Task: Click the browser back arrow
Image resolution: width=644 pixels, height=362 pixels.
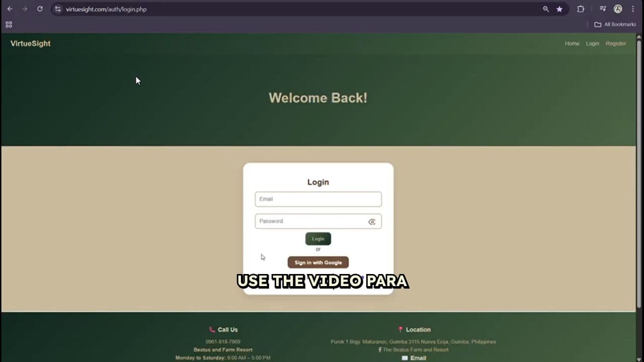Action: point(10,9)
